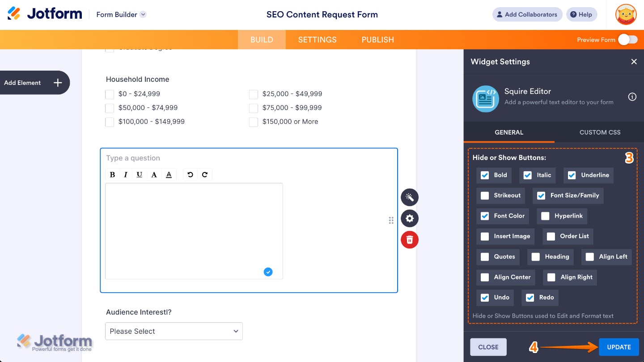Open the Audience Interest Please Select dropdown
644x362 pixels.
coord(174,331)
